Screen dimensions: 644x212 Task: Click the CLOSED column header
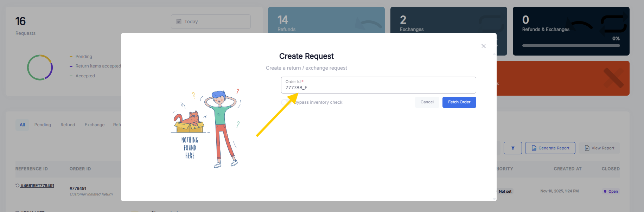pyautogui.click(x=611, y=169)
